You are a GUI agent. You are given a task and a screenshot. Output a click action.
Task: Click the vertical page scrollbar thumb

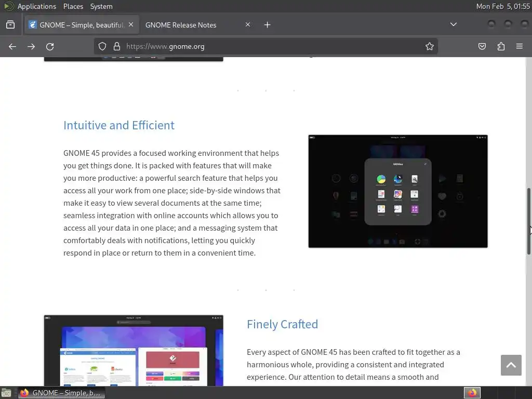pos(528,221)
